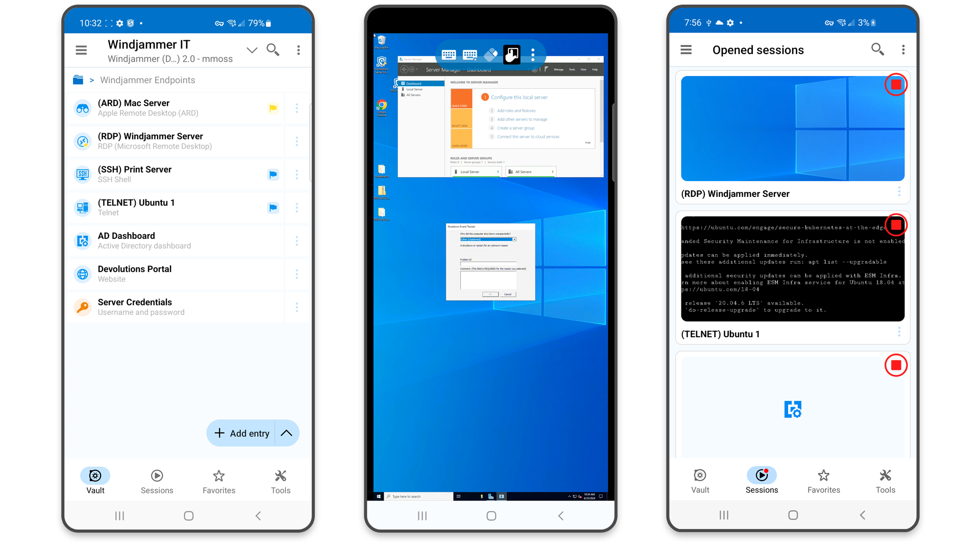
Task: Open the Apple Remote Desktop icon for Mac Server
Action: (x=83, y=108)
